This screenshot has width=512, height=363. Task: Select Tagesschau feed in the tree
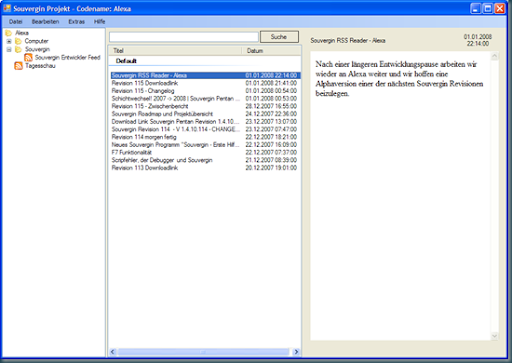pos(40,66)
